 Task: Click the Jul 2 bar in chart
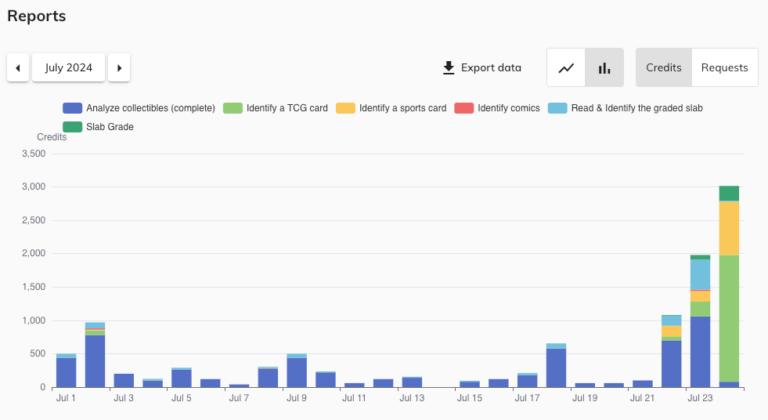[x=95, y=361]
